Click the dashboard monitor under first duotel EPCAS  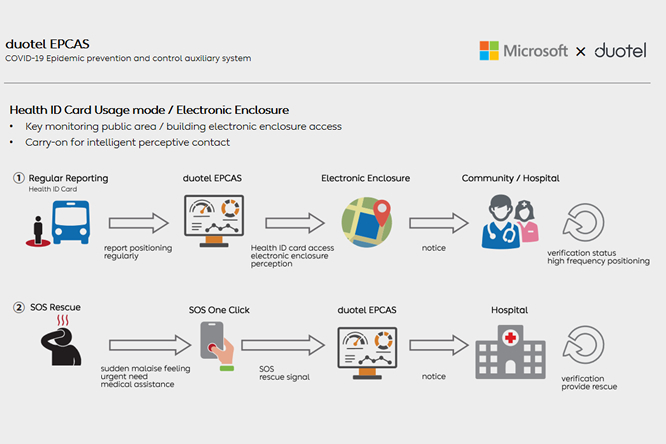click(x=214, y=221)
